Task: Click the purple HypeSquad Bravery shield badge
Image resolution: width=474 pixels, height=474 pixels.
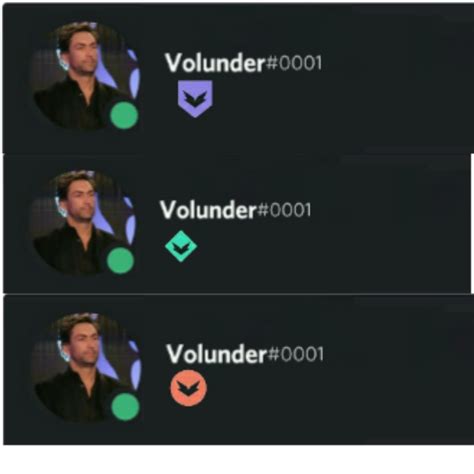Action: [x=195, y=99]
